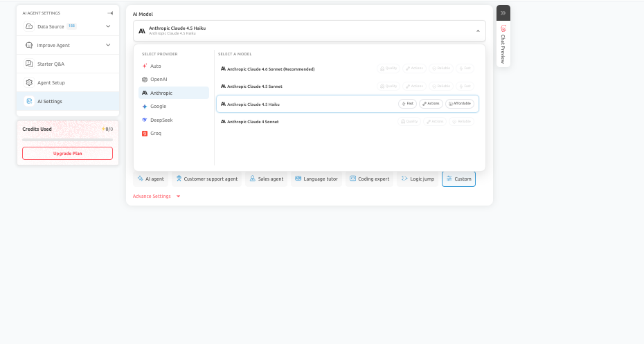Click the Sales agent person icon
Image resolution: width=644 pixels, height=344 pixels.
click(253, 179)
